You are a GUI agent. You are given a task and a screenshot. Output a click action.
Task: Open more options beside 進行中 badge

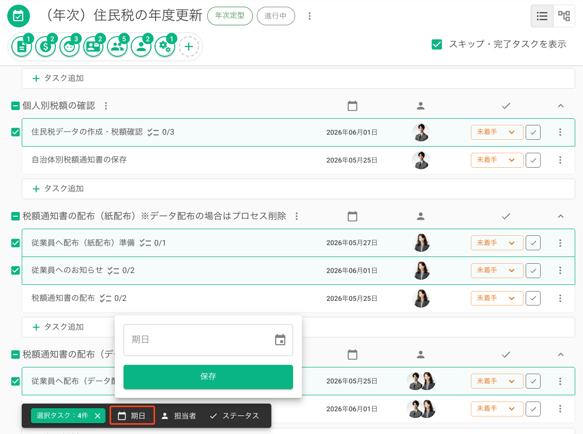(309, 16)
